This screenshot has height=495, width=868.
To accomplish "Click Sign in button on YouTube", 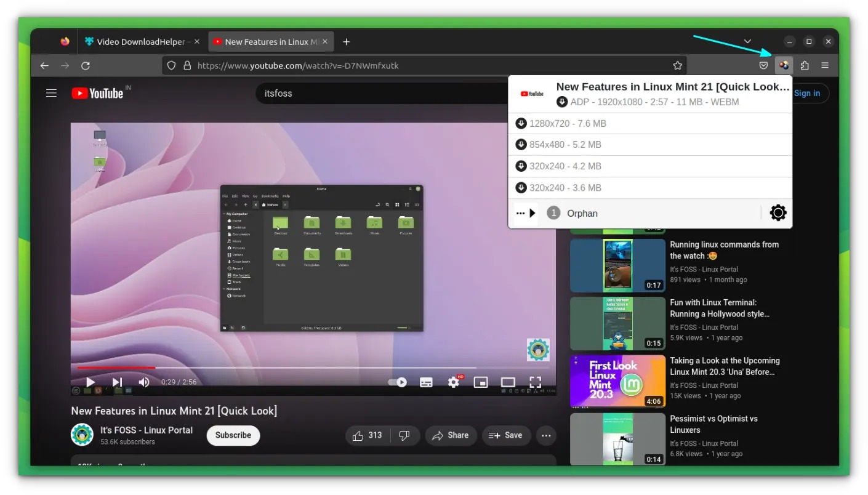I will (807, 93).
